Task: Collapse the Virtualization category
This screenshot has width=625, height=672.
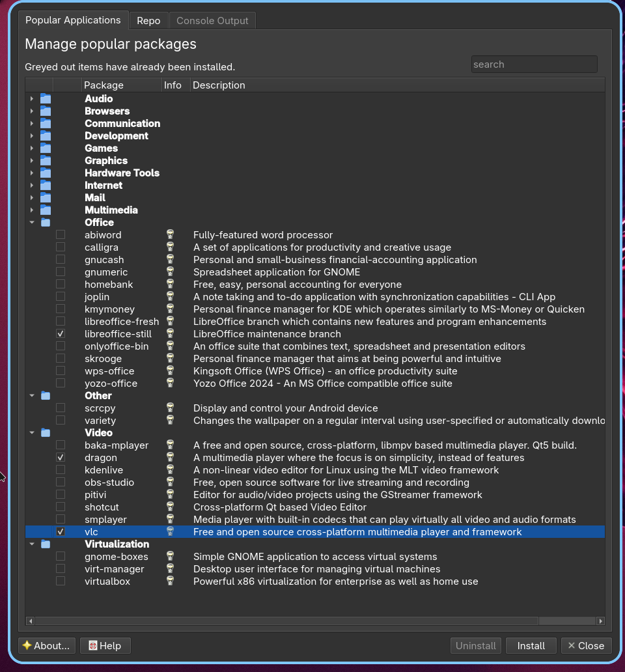Action: click(32, 544)
